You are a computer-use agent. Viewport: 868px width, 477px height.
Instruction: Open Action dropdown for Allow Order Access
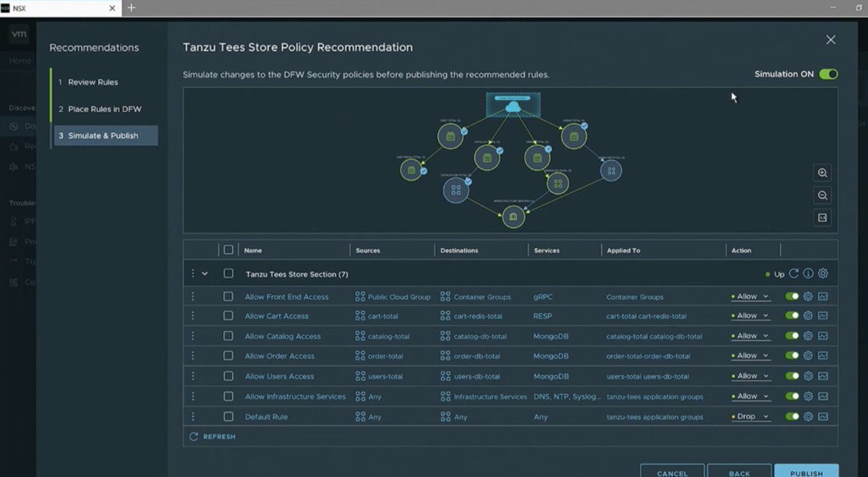[751, 356]
